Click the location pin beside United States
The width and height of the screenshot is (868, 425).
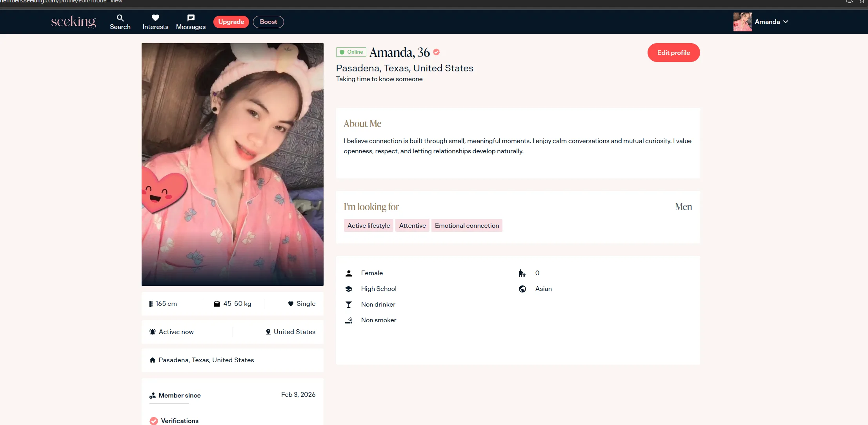[x=268, y=332]
